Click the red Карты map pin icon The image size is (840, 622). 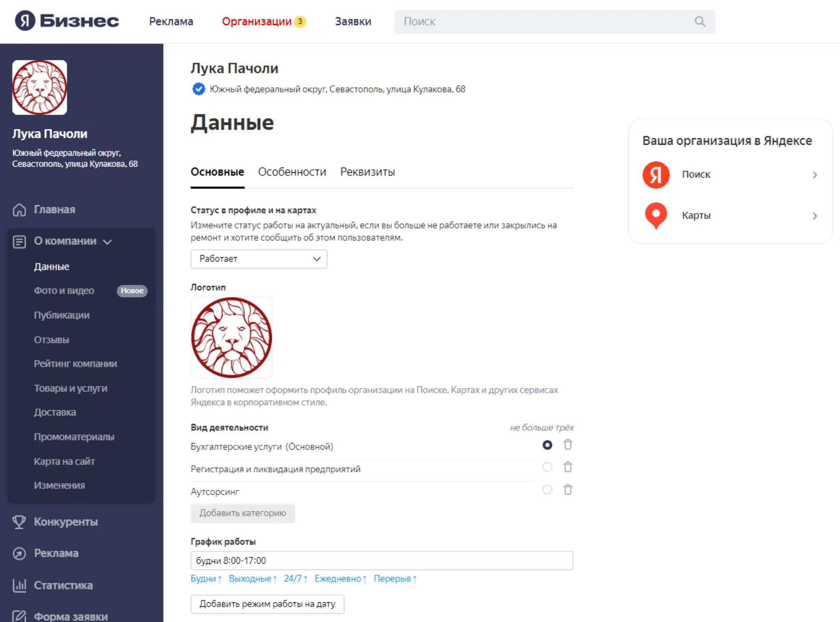(656, 216)
